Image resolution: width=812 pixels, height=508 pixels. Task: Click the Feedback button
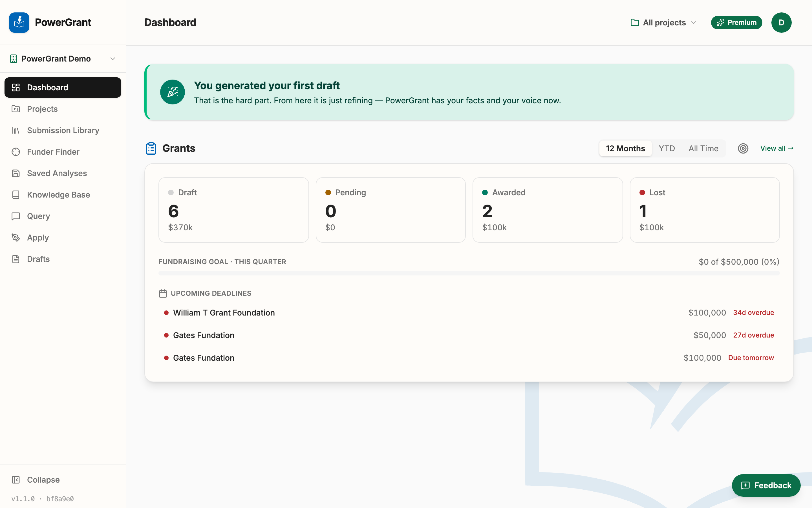coord(766,485)
